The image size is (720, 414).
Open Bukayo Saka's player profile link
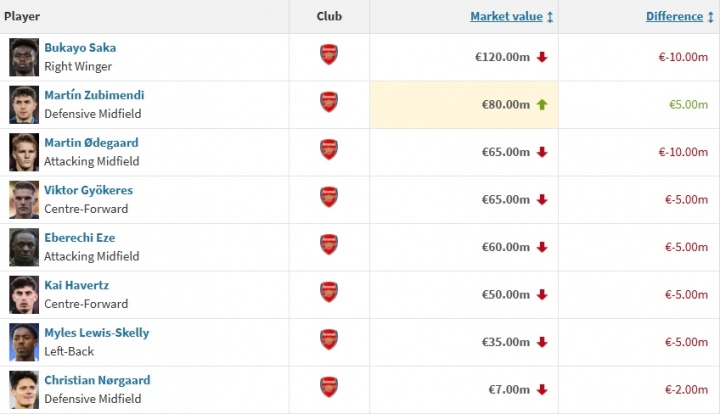pyautogui.click(x=80, y=48)
